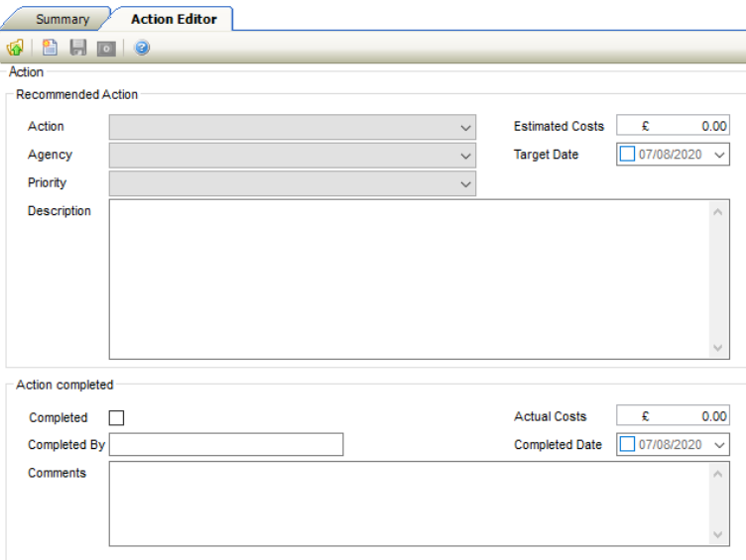Click the folder with green arrow icon
The width and height of the screenshot is (746, 560).
(15, 48)
